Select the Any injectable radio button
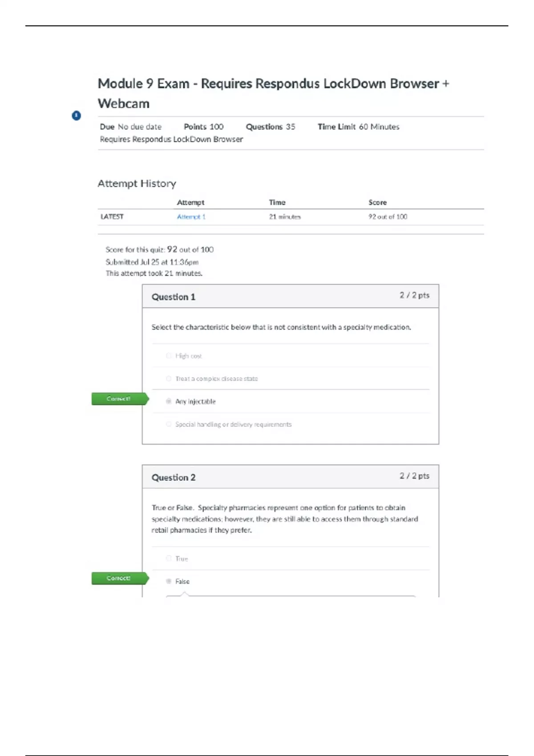Image resolution: width=534 pixels, height=756 pixels. (169, 402)
